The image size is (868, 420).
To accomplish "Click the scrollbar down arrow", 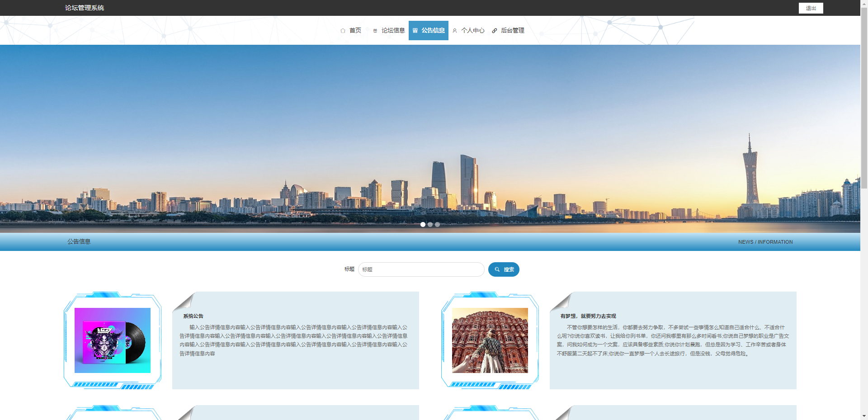I will click(x=864, y=416).
